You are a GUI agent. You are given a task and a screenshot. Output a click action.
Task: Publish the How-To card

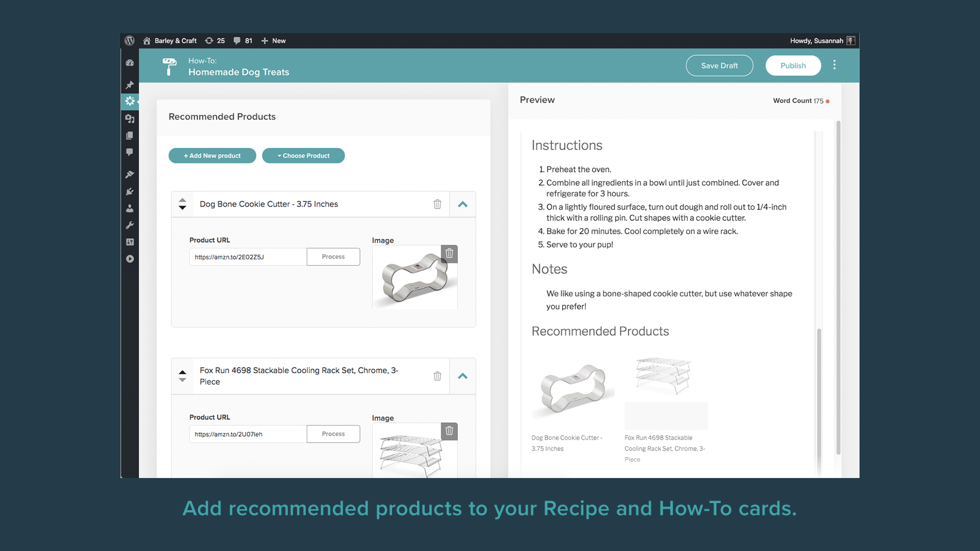793,65
